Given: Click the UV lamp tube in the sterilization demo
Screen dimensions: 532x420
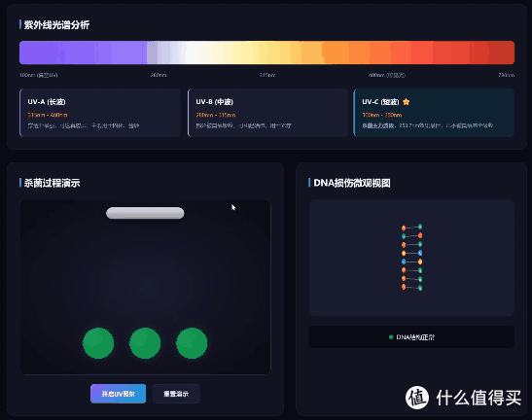Looking at the screenshot, I should 145,213.
